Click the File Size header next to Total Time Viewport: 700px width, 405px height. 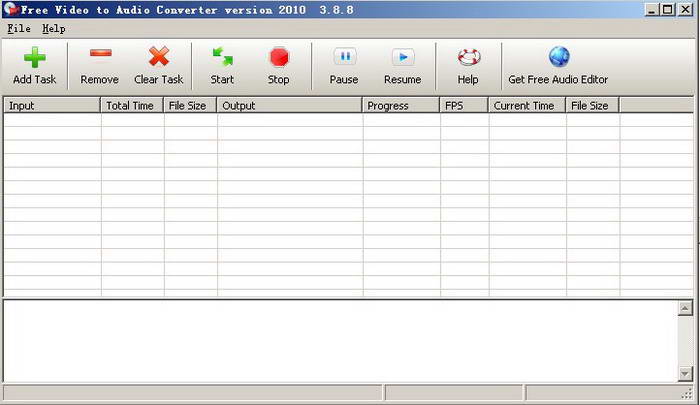click(x=190, y=105)
